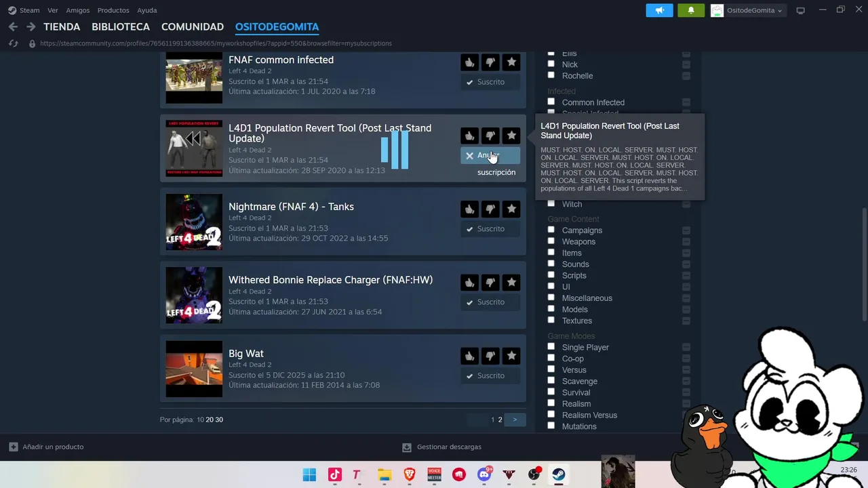Favorite Big Wat with the star
868x488 pixels.
[x=511, y=356]
